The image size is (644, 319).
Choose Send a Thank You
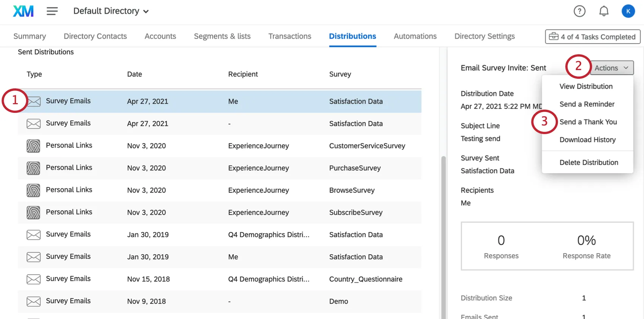point(588,122)
